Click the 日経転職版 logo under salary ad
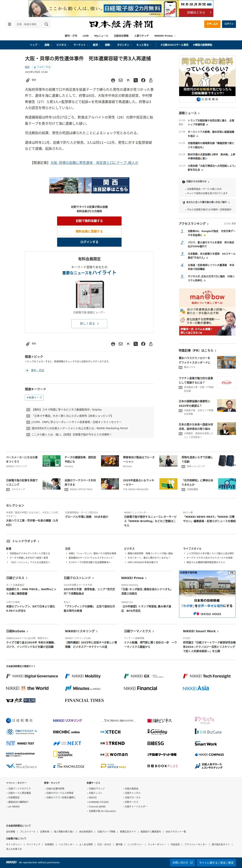The width and height of the screenshot is (242, 868). point(207,99)
